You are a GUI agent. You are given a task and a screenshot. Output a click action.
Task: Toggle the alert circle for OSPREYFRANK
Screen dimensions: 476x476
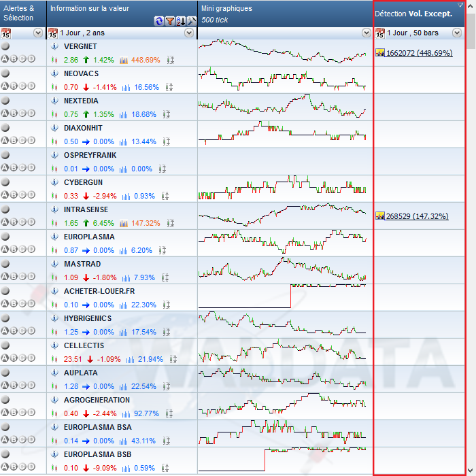(x=5, y=155)
